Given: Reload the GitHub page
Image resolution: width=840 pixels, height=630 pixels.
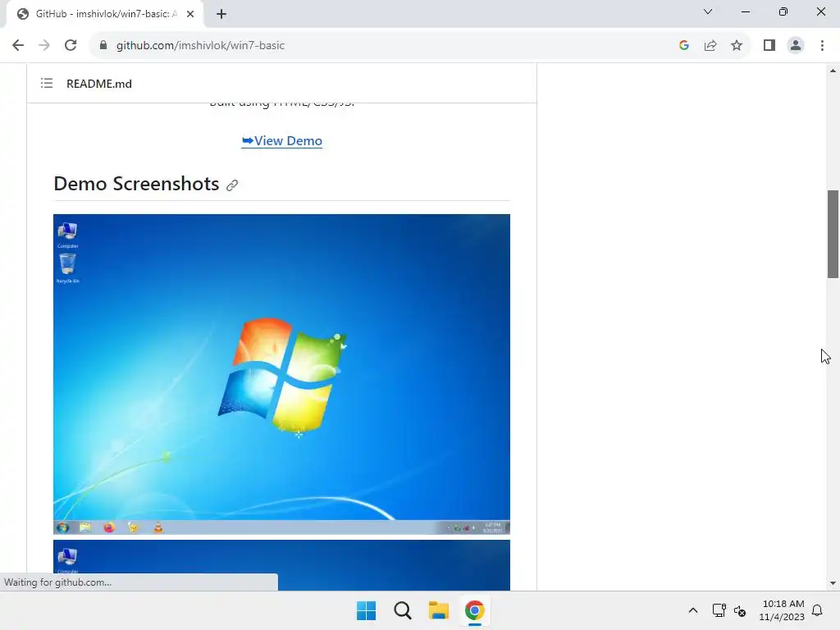Looking at the screenshot, I should (71, 46).
